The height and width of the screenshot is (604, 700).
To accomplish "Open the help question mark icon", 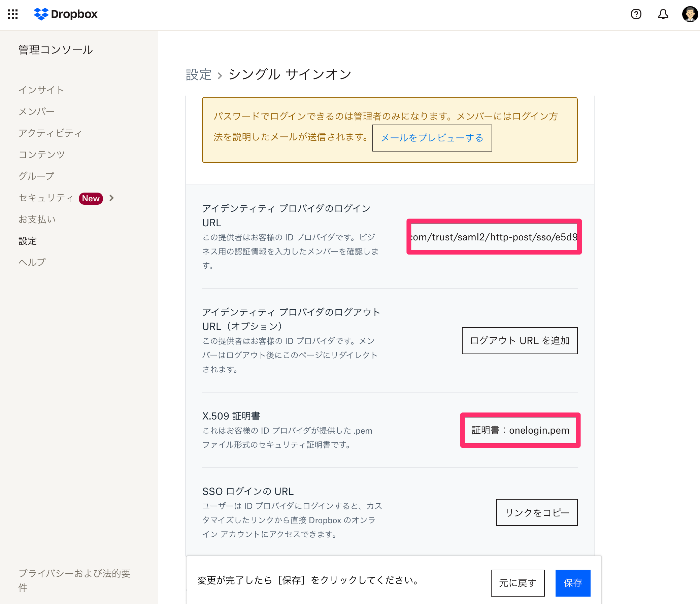I will click(x=636, y=14).
